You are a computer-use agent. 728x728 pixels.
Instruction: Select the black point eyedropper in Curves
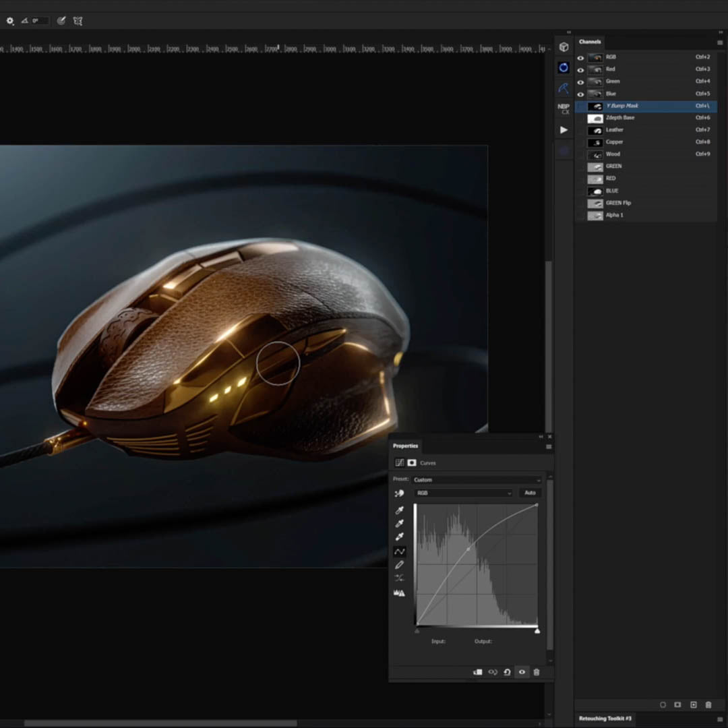coord(400,510)
